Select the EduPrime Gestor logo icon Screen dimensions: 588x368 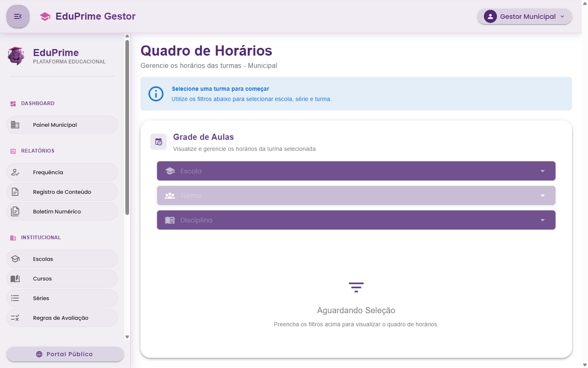pyautogui.click(x=45, y=16)
